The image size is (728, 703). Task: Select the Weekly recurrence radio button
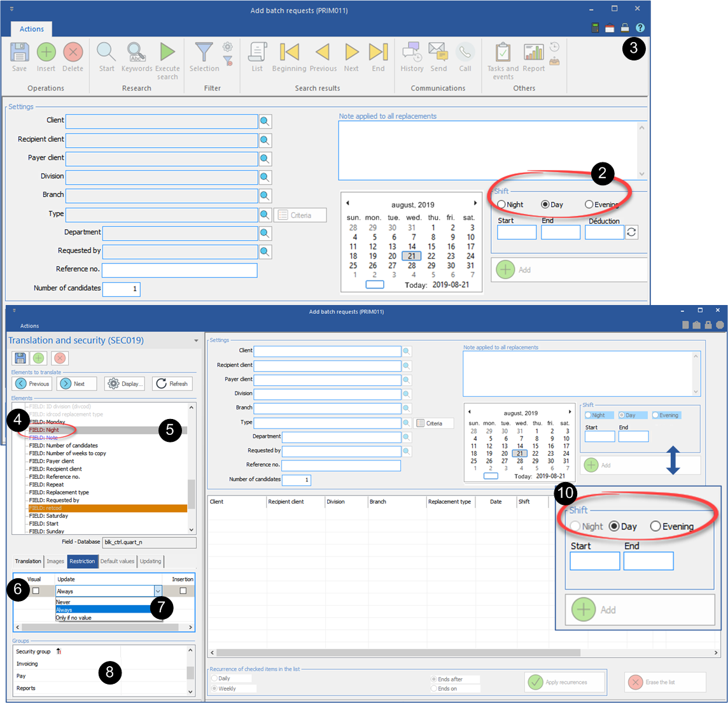point(214,688)
